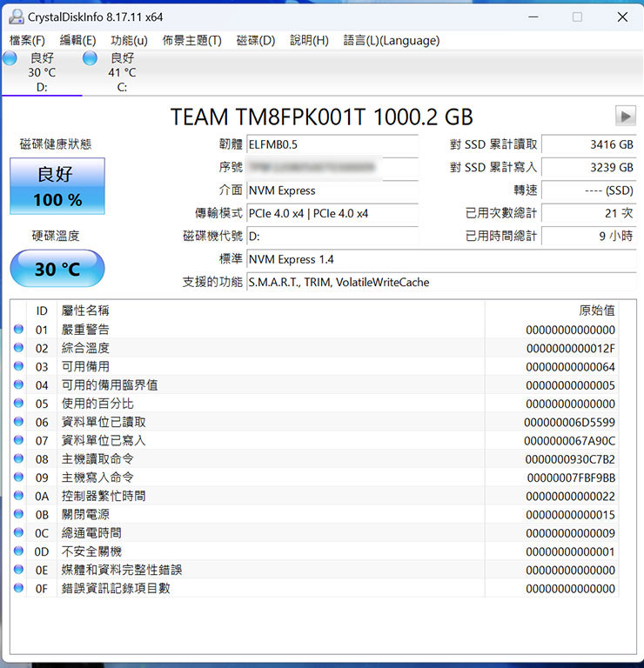The image size is (644, 668).
Task: Minimize the CrystalDiskInfo window
Action: pos(533,17)
